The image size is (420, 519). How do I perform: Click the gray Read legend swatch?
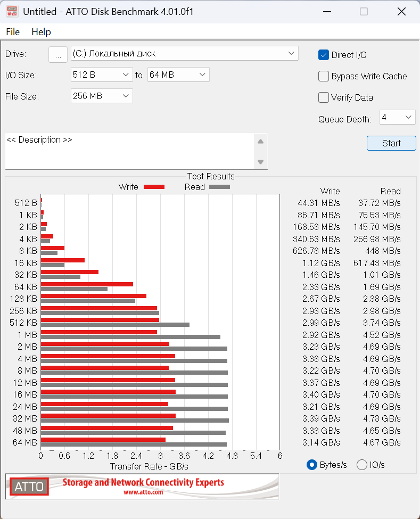click(x=219, y=187)
